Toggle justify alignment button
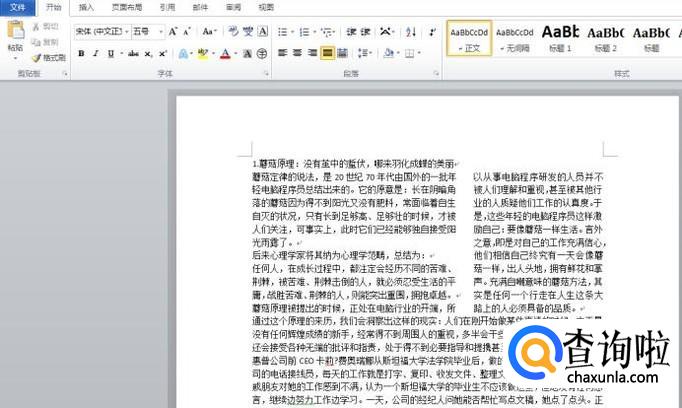This screenshot has height=408, width=682. click(327, 53)
